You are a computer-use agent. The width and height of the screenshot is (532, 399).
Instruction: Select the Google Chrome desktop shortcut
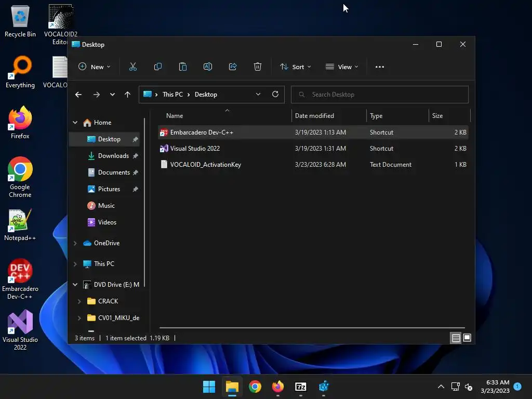click(20, 177)
